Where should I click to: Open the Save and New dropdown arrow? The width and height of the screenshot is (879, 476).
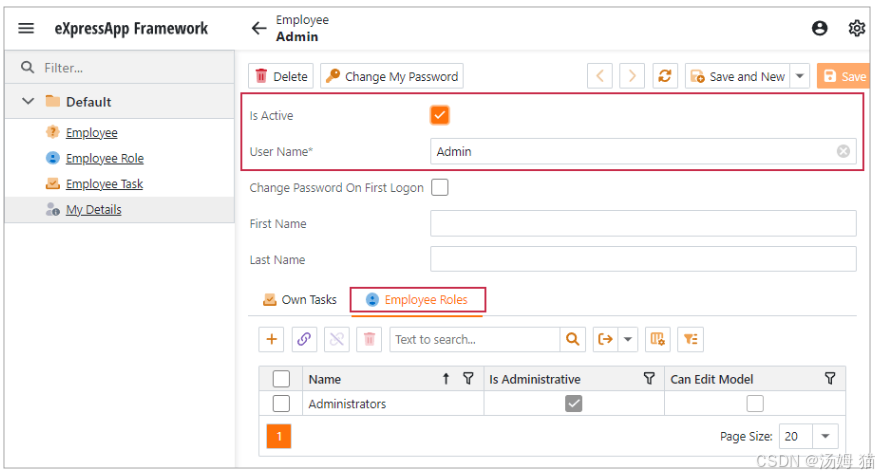pos(799,76)
